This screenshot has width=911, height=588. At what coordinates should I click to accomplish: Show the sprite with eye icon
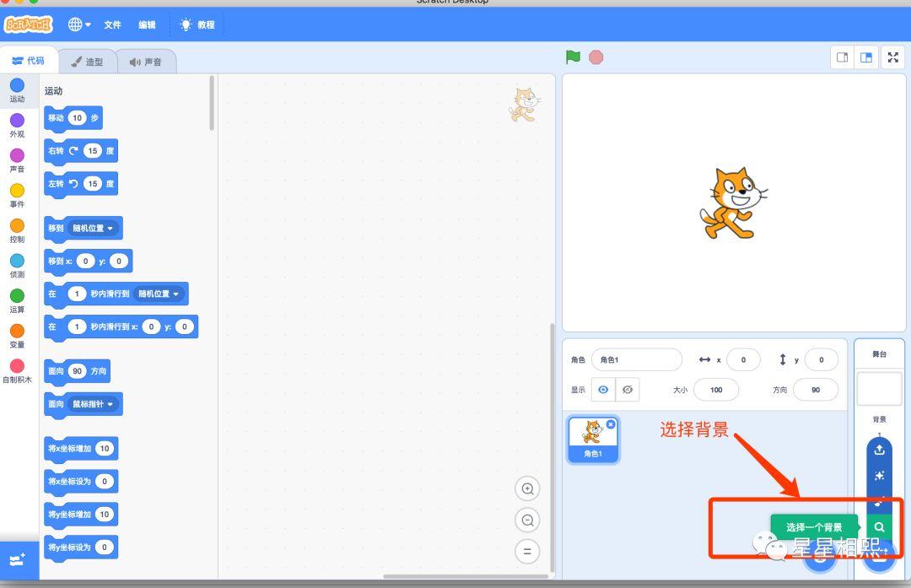[x=604, y=390]
